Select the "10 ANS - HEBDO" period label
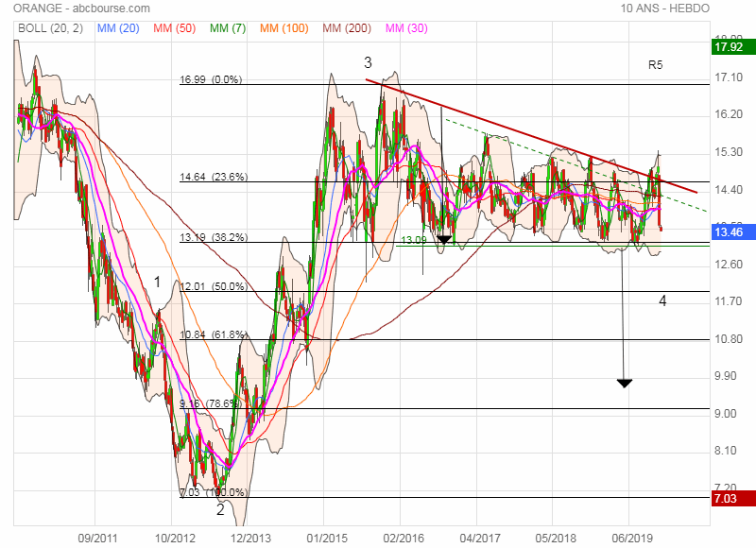 click(x=665, y=9)
